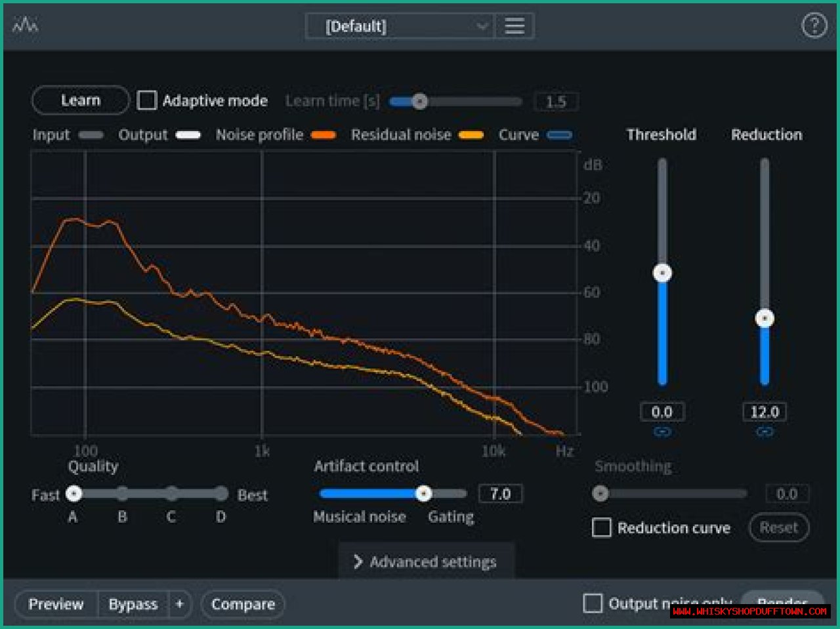Screen dimensions: 840x629
Task: Click the Learn button
Action: coord(80,100)
